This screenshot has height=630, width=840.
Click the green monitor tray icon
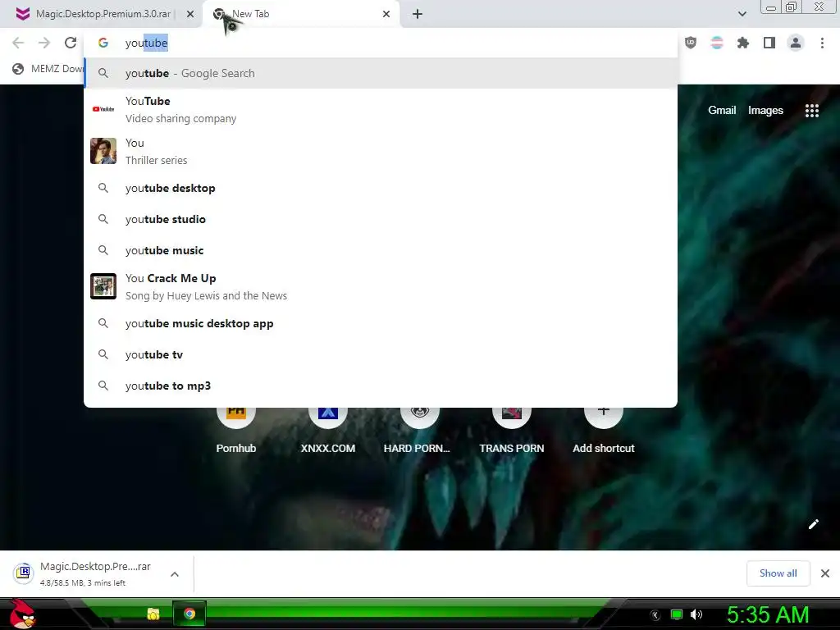tap(677, 614)
